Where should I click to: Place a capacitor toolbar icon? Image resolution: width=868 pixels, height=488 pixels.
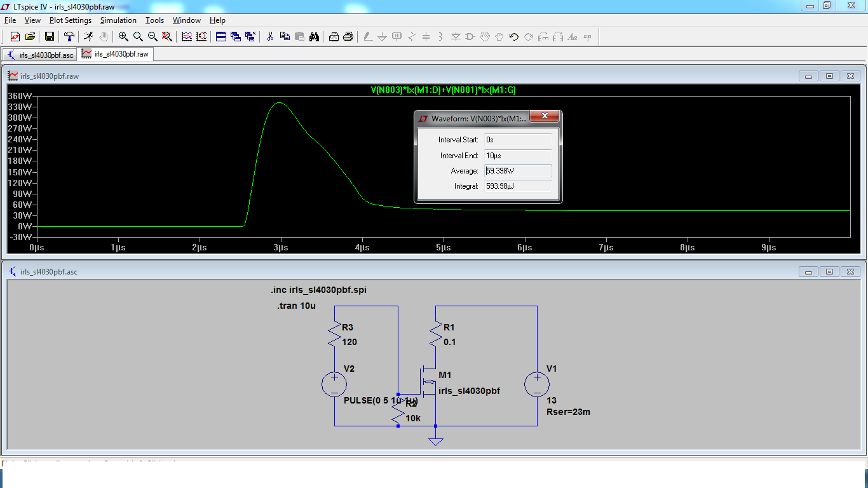[426, 37]
